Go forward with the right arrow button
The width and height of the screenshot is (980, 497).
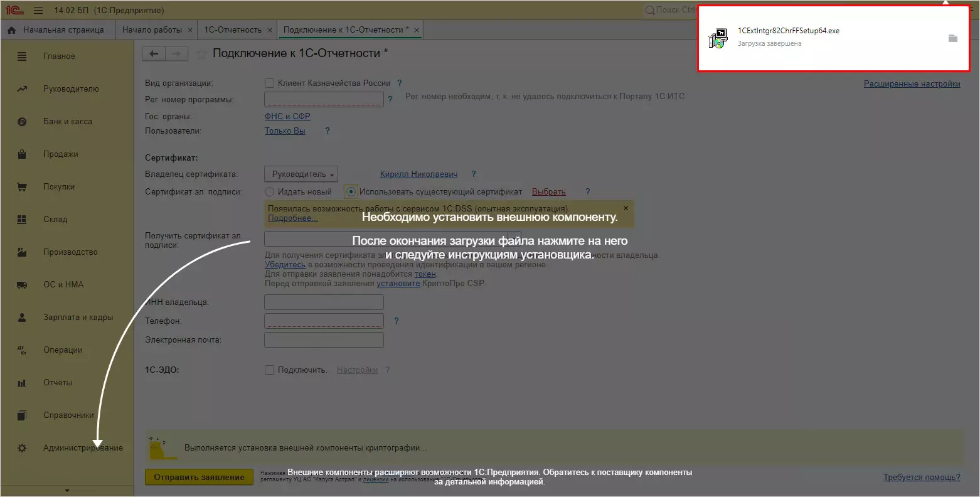tap(176, 54)
